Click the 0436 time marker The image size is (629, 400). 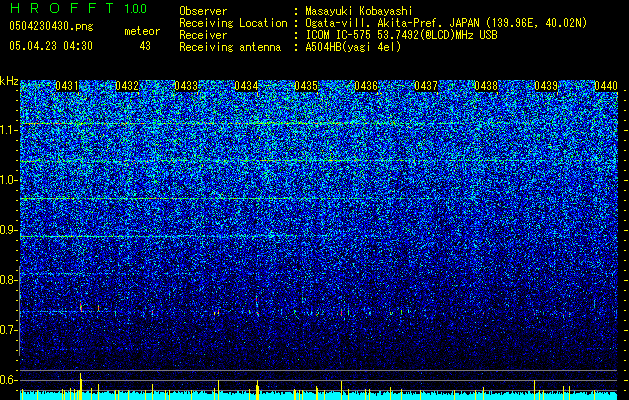click(x=366, y=86)
